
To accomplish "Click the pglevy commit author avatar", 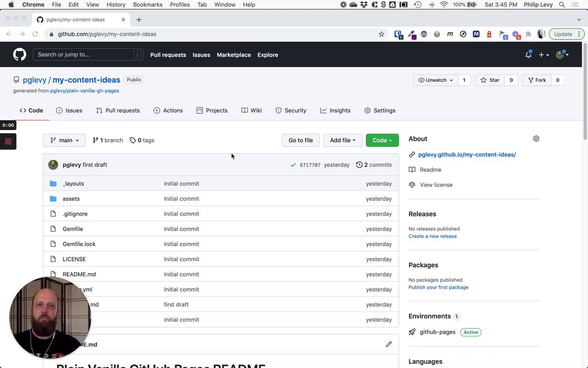I will 53,165.
